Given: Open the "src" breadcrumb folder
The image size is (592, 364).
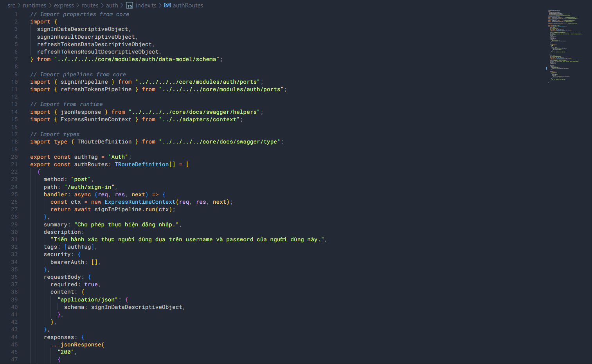Looking at the screenshot, I should point(11,5).
